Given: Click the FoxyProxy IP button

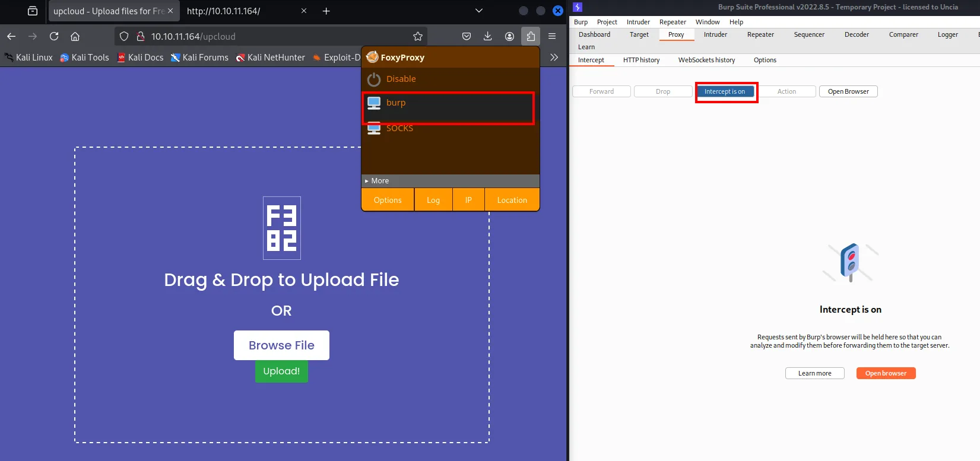Looking at the screenshot, I should 468,200.
